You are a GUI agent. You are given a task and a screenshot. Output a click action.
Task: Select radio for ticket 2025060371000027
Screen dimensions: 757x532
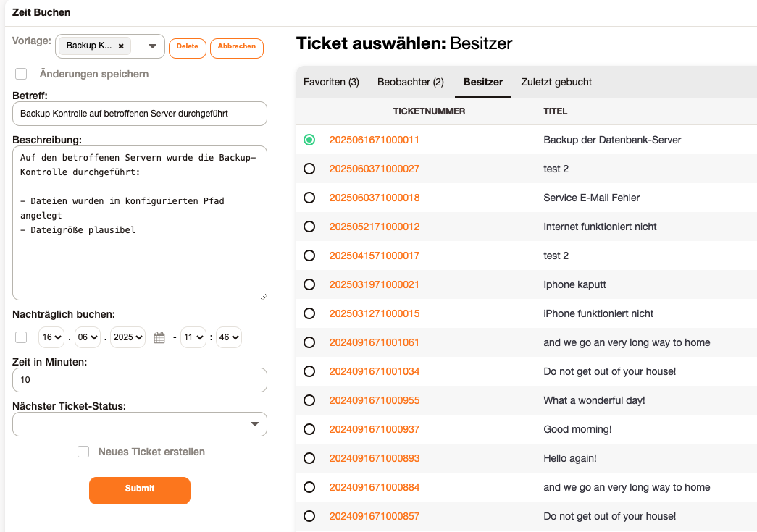click(x=309, y=169)
